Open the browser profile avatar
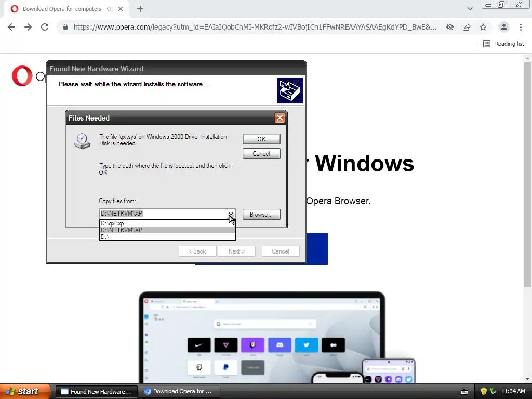The height and width of the screenshot is (399, 532). pos(504,27)
